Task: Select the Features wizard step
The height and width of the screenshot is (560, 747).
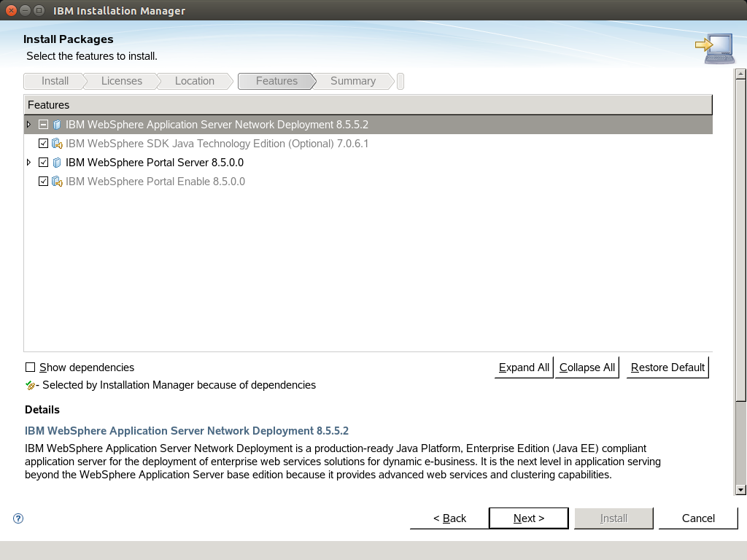Action: pos(276,81)
